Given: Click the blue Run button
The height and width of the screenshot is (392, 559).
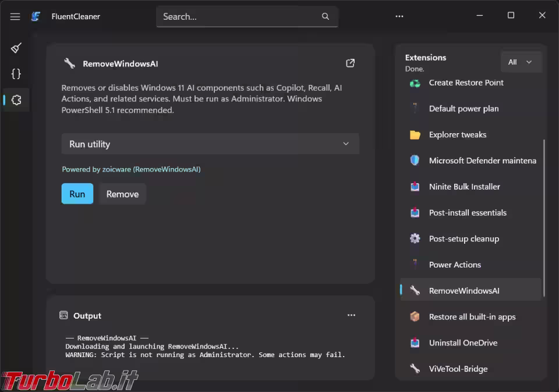Looking at the screenshot, I should 77,194.
